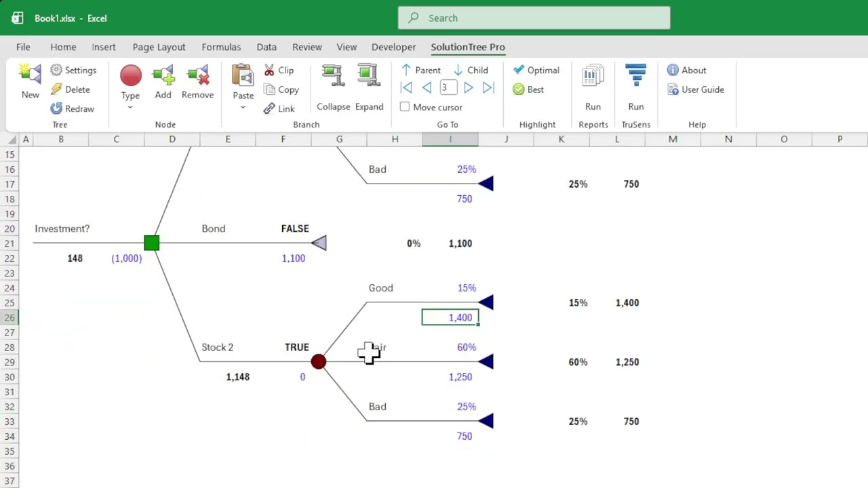868x488 pixels.
Task: Select the green Investment decision node
Action: coord(152,243)
